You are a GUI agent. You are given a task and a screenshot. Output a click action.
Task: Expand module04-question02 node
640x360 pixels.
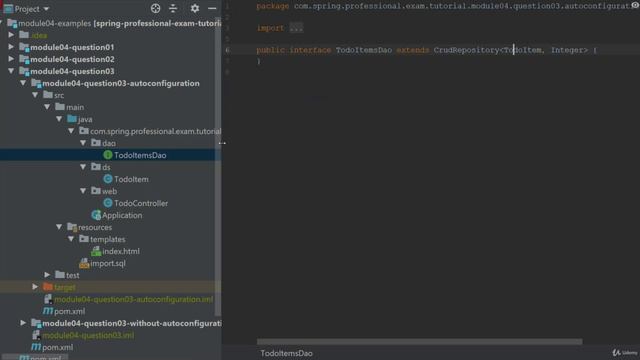(x=11, y=59)
